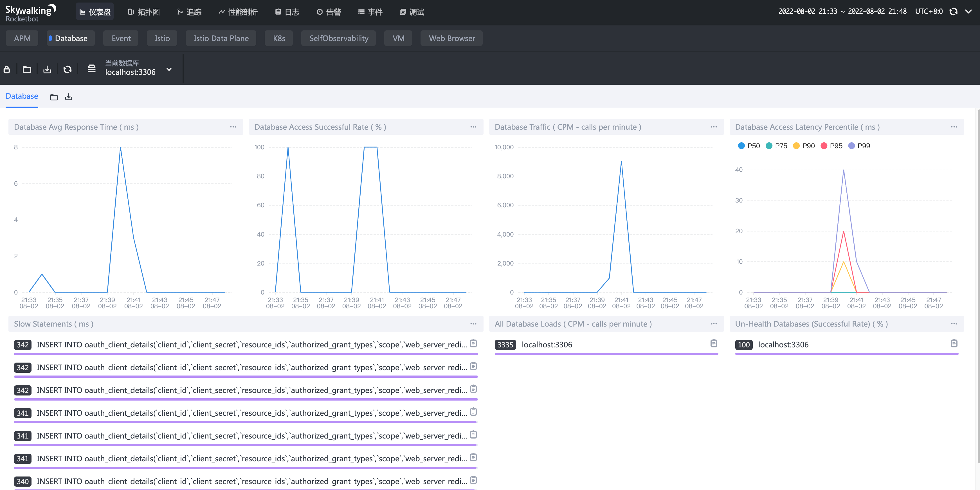Select the second 342 INSERT INTO statement text
Image resolution: width=980 pixels, height=490 pixels.
[x=252, y=367]
